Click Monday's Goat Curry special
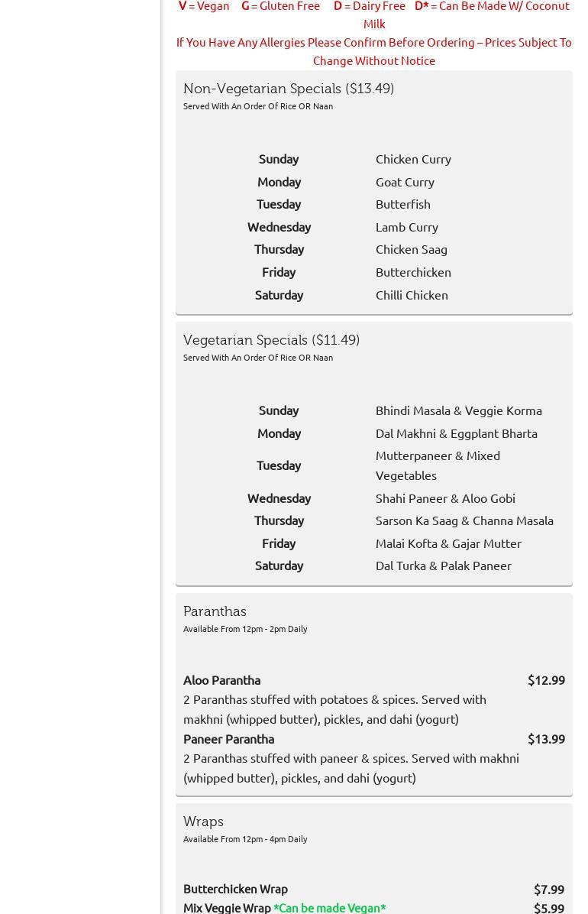 [x=405, y=182]
